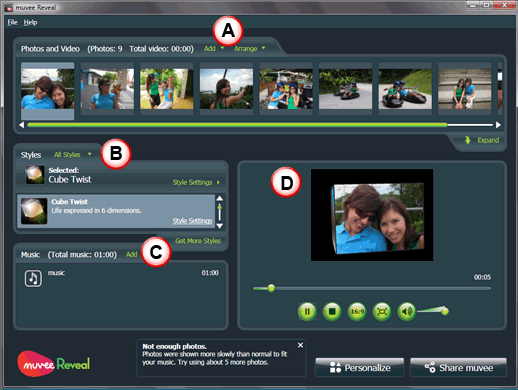Select the seventh photo of luge carts close-up

click(x=405, y=89)
